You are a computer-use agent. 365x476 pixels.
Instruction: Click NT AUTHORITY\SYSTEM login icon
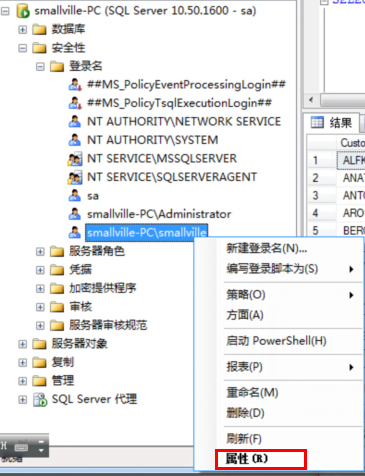(x=75, y=140)
